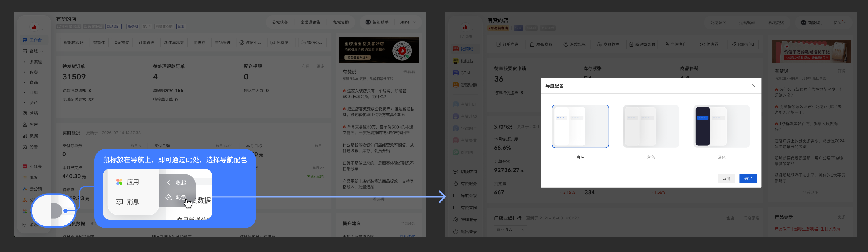Open the 客户 person icon

[25, 125]
